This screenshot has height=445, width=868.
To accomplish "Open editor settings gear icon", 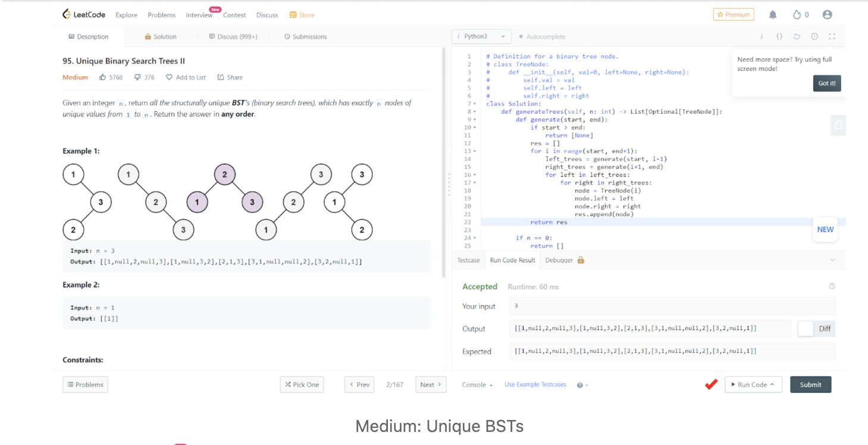I will pyautogui.click(x=814, y=36).
